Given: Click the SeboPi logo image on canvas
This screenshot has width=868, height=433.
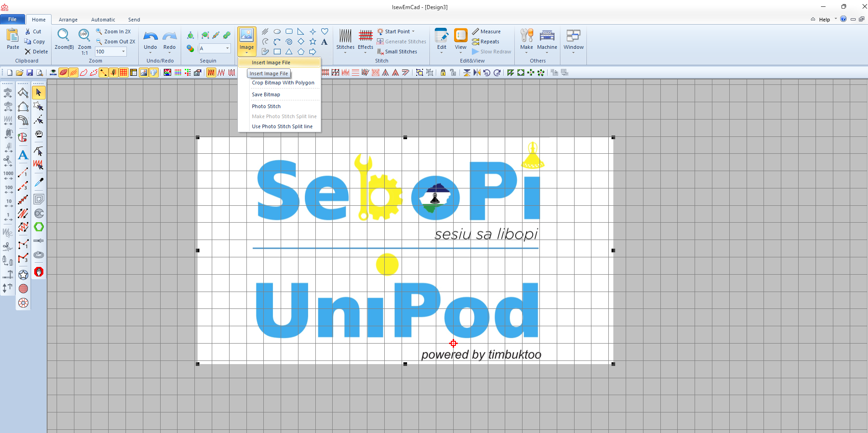Looking at the screenshot, I should pyautogui.click(x=405, y=250).
